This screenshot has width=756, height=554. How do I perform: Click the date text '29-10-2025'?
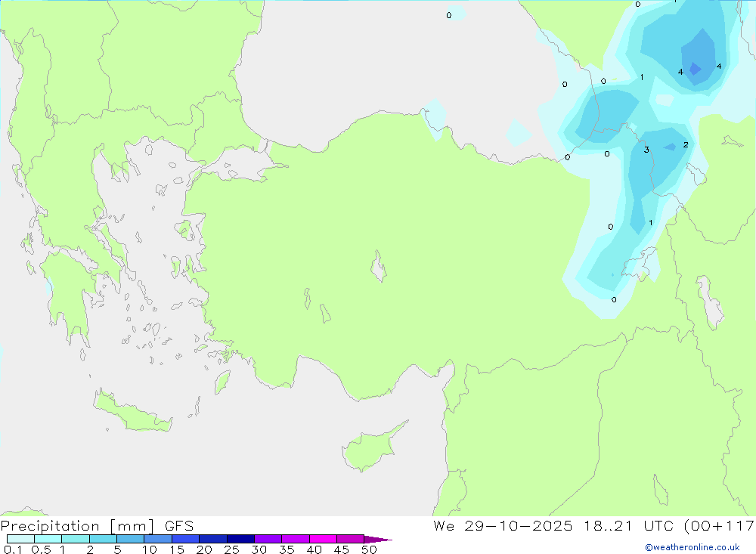(x=519, y=525)
